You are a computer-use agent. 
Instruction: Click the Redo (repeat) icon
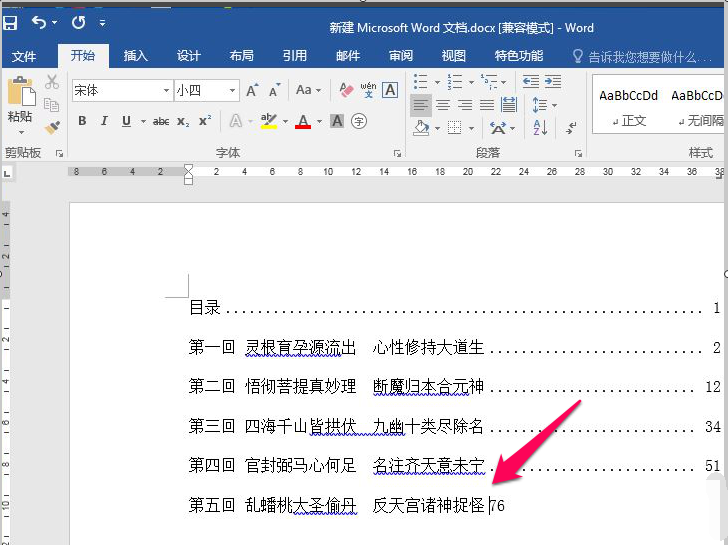pyautogui.click(x=78, y=22)
